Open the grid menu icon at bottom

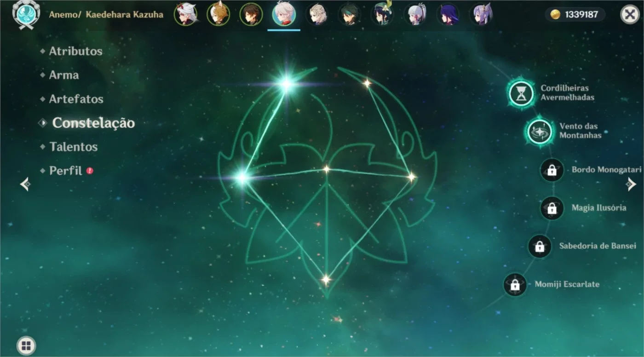(x=26, y=346)
